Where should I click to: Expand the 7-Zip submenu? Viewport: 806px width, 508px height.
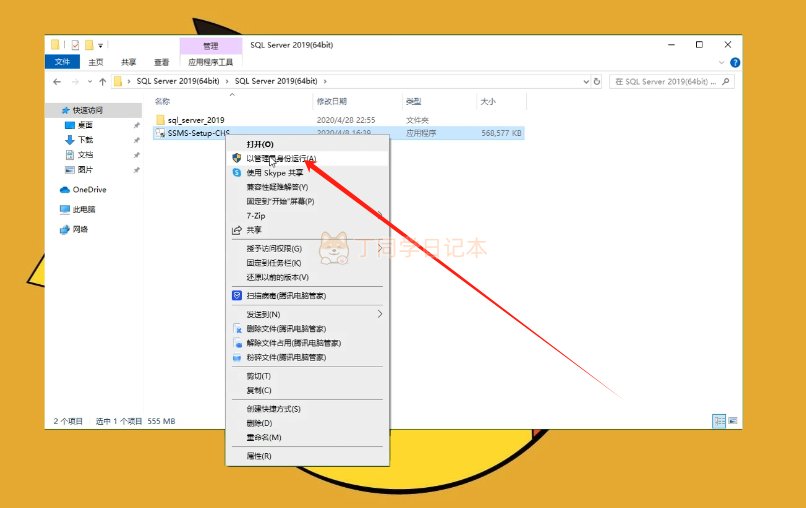point(380,215)
